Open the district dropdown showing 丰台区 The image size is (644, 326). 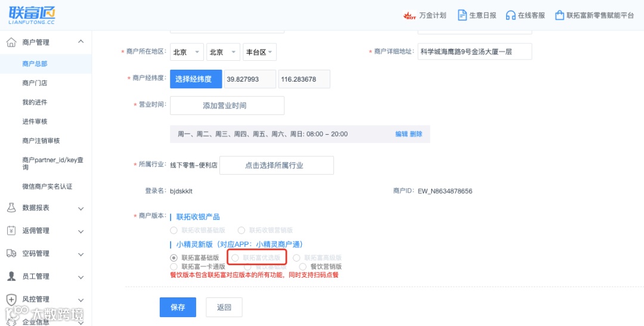tap(259, 52)
